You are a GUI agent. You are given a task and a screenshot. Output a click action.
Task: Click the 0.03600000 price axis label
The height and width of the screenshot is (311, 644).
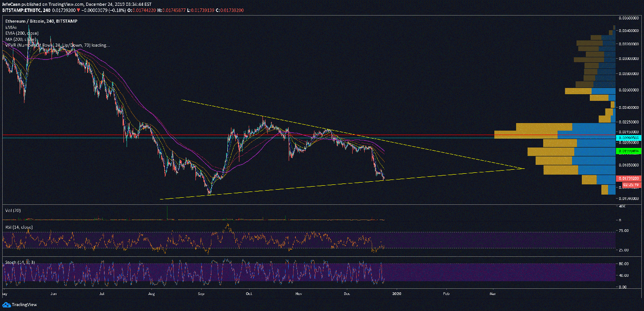pyautogui.click(x=629, y=18)
